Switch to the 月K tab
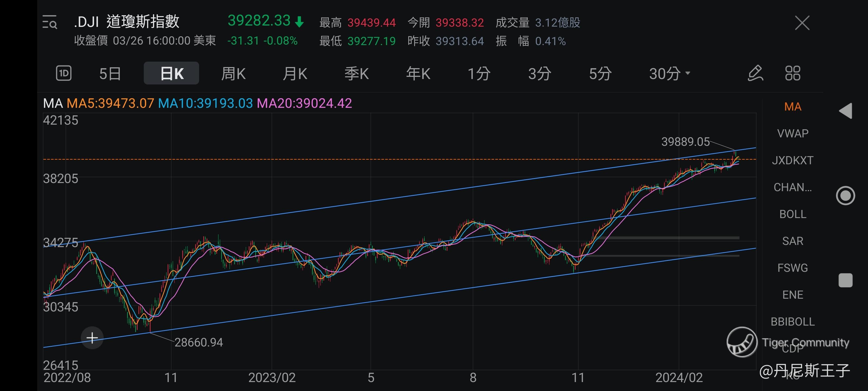 (x=295, y=74)
